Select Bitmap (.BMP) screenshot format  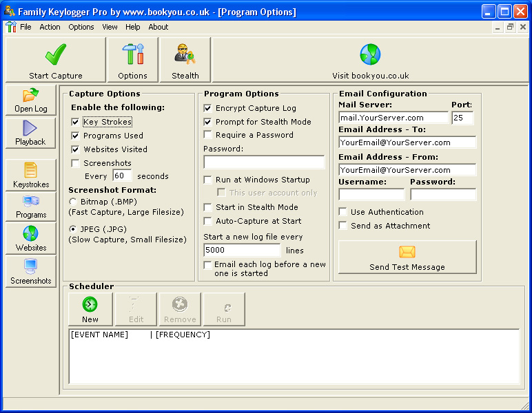(74, 202)
